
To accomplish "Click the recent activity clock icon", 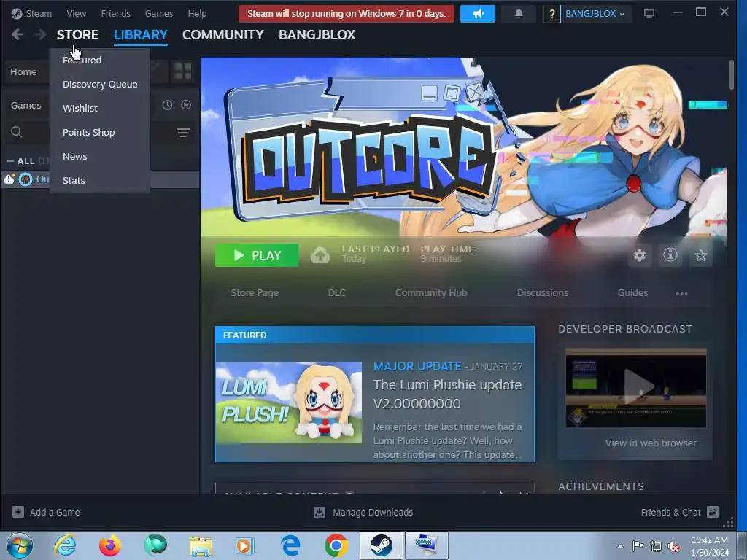I will pos(167,105).
